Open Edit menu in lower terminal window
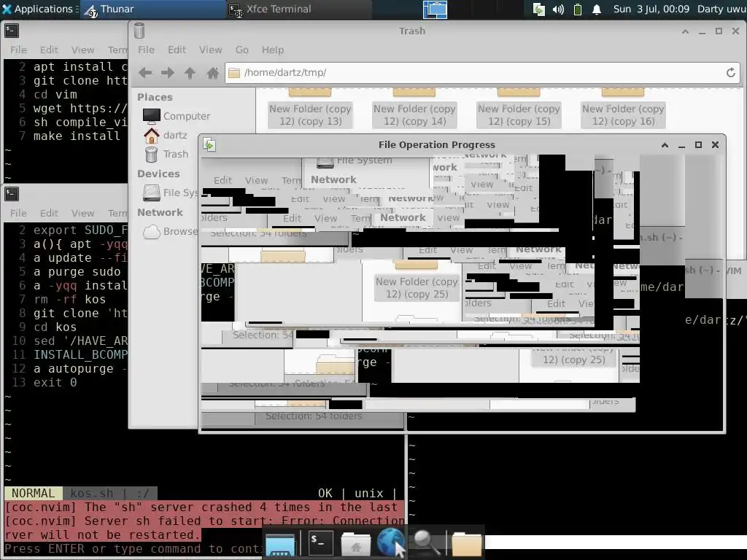 click(49, 214)
